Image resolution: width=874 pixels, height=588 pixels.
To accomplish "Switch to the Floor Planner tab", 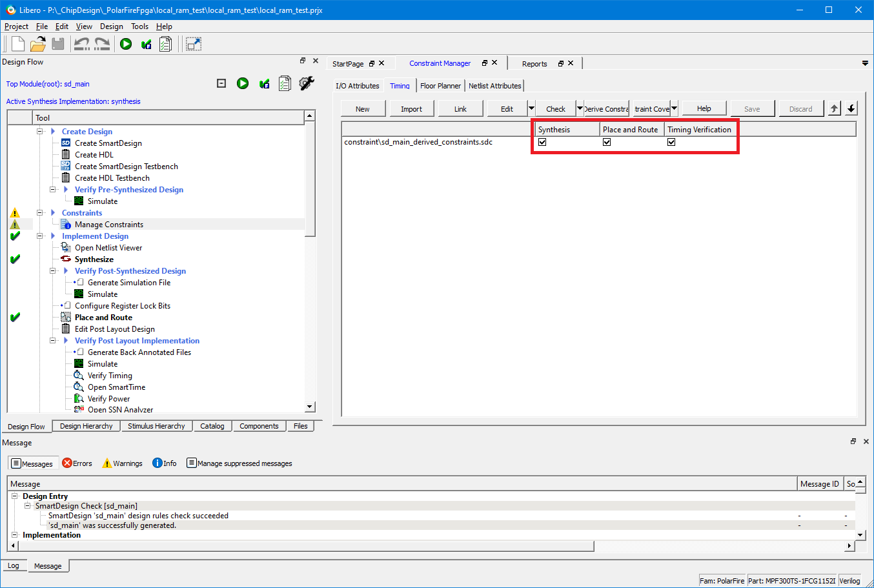I will coord(440,86).
